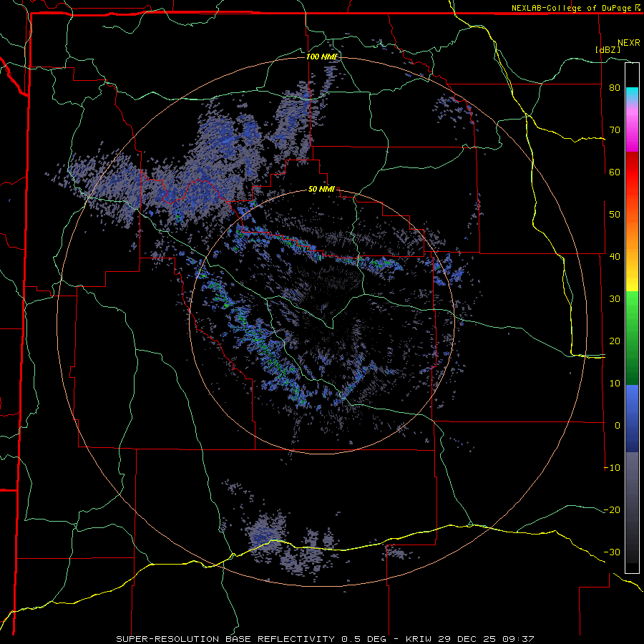Screen dimensions: 644x644
Task: Click the 0 value on dBZ scale
Action: (x=618, y=426)
